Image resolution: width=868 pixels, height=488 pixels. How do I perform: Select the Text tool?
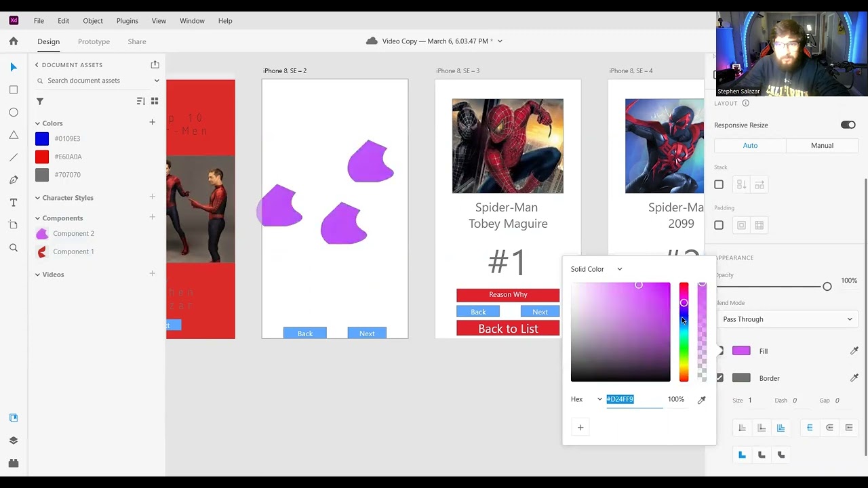coord(14,203)
